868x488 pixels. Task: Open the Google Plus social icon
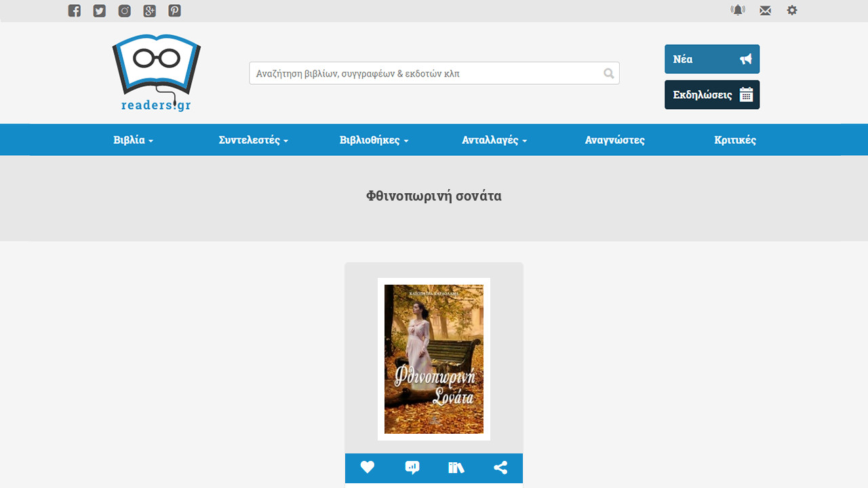[x=150, y=11]
